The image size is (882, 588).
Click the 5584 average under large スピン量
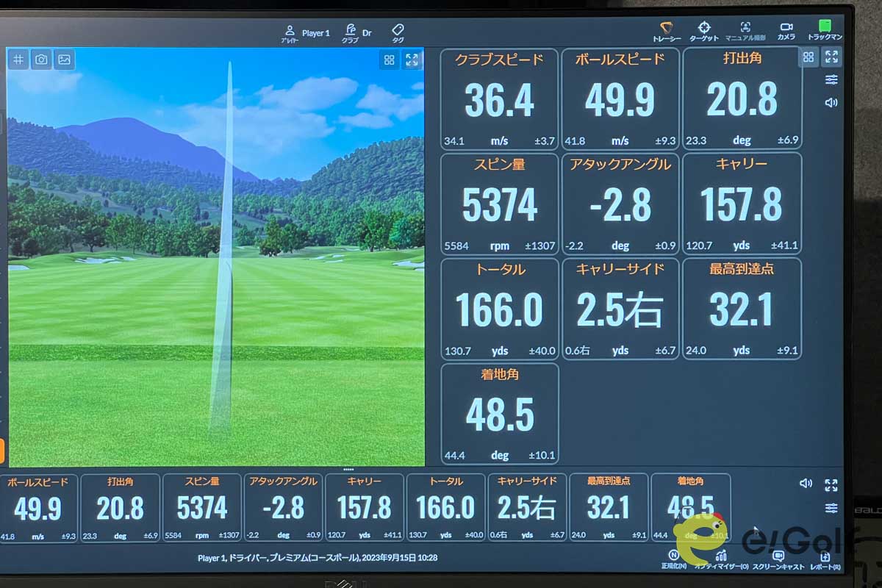[456, 245]
